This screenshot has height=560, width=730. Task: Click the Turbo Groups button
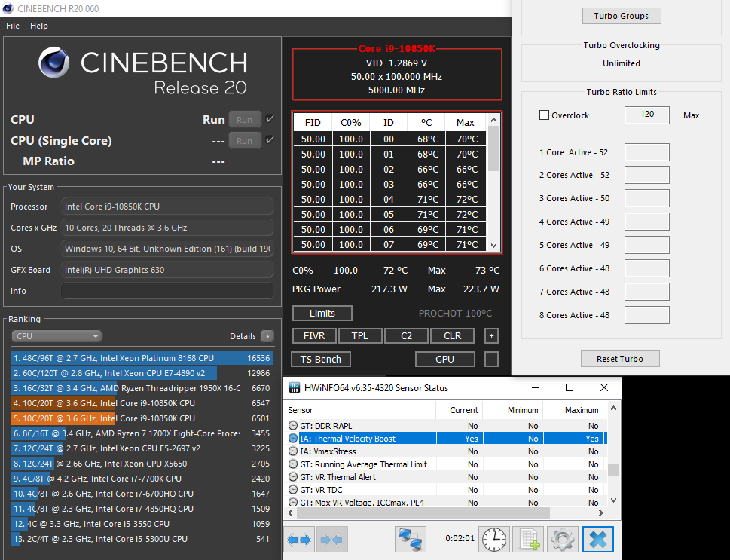[621, 16]
